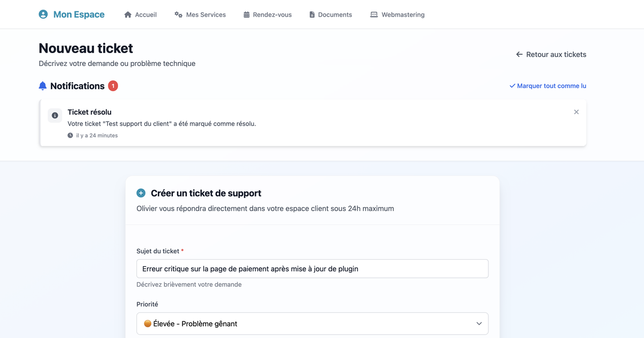Click the red notification count badge
Screen dimensions: 644x338
(113, 86)
